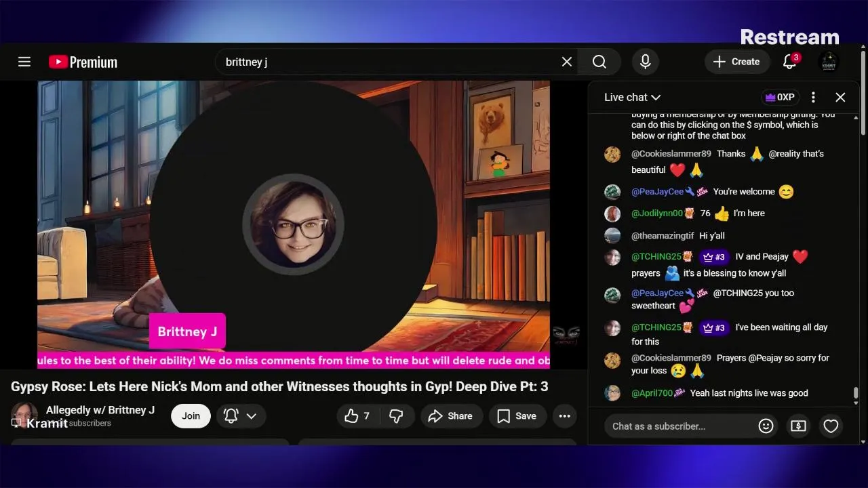Click the live chat scrollbar thumb
The height and width of the screenshot is (488, 868).
coord(856,393)
